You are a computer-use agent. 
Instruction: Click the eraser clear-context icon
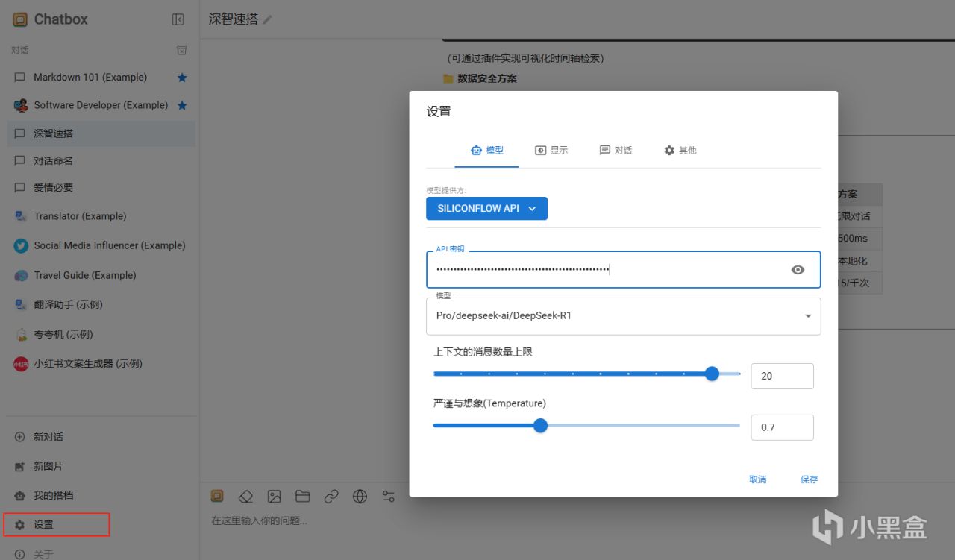(245, 496)
